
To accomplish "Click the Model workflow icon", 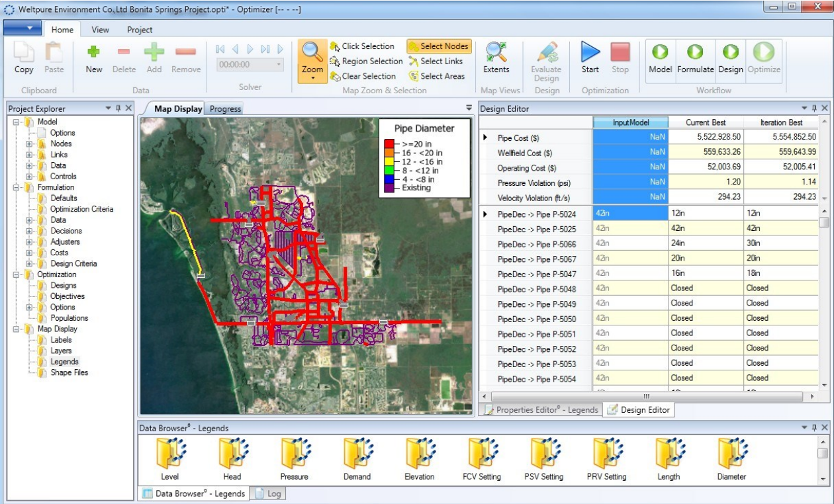I will pos(660,52).
